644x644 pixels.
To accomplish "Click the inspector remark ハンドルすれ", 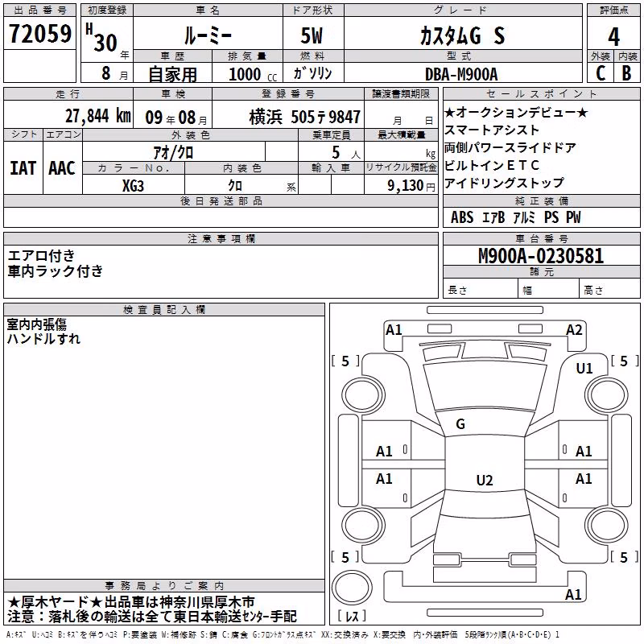I will (43, 339).
